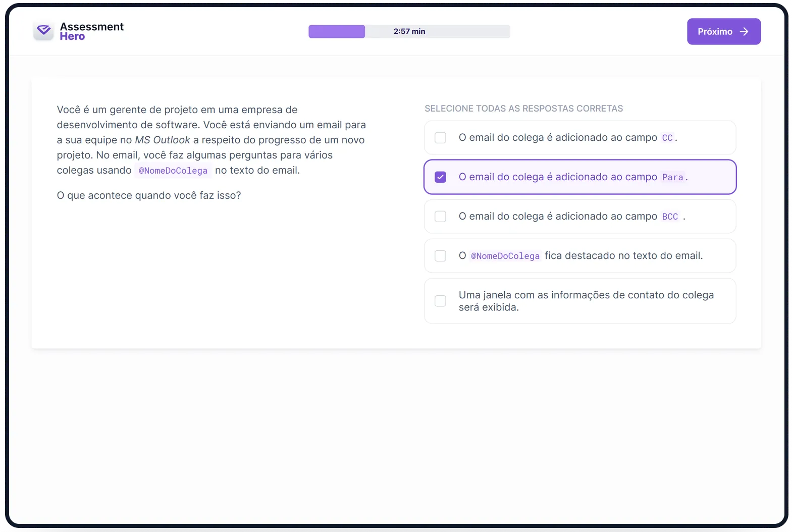Uncheck the Para field answer checkbox
The height and width of the screenshot is (532, 792).
click(x=440, y=177)
